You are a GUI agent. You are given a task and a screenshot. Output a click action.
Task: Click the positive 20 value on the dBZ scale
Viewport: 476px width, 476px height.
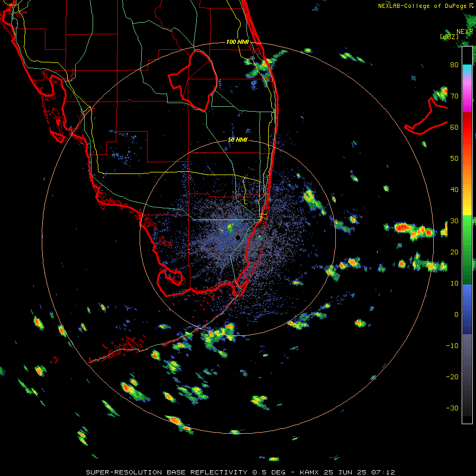(454, 252)
